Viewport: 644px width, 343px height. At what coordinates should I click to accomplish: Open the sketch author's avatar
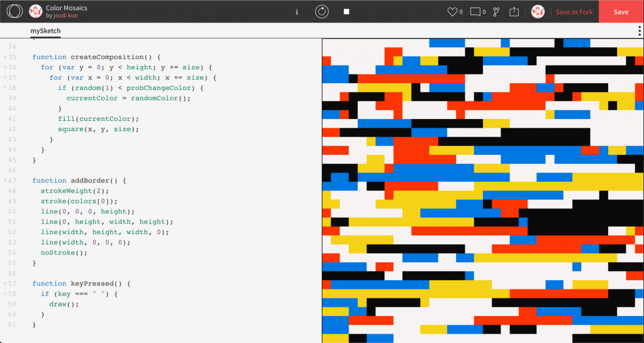click(x=36, y=11)
